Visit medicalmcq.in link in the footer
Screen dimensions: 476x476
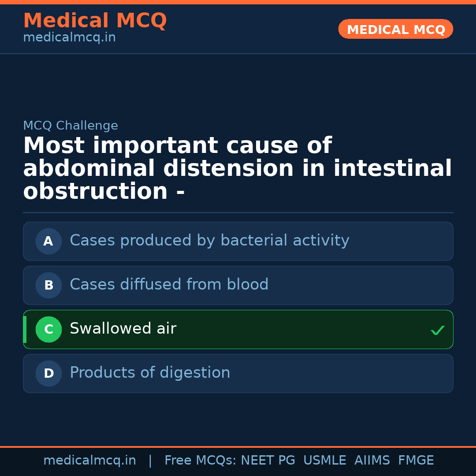pos(89,461)
